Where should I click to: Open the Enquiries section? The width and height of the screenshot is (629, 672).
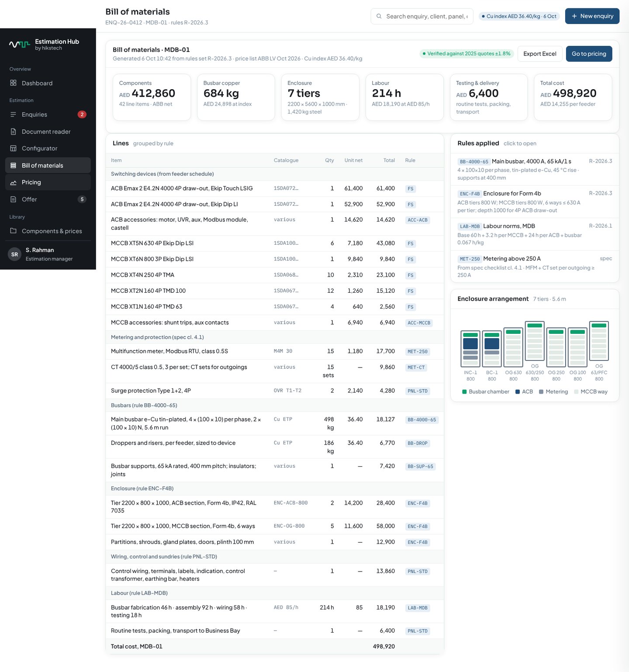coord(48,114)
